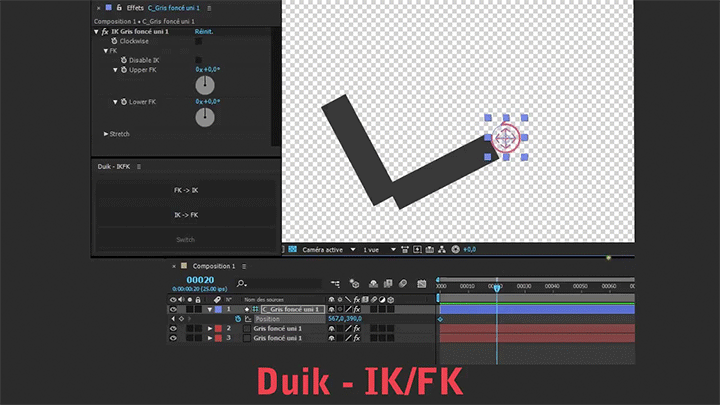Viewport: 720px width, 405px height.
Task: Collapse the IK Gris foncé uni 1 effect
Action: [x=96, y=32]
